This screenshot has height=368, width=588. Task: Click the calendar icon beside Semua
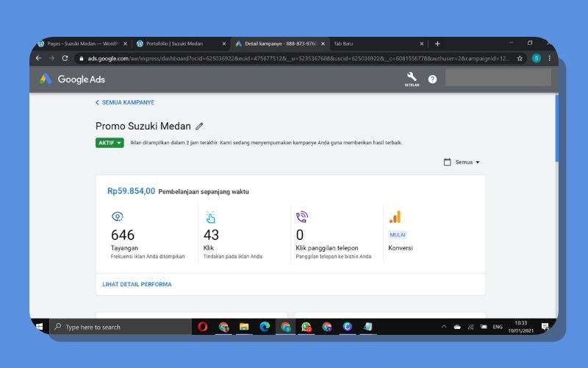click(447, 162)
